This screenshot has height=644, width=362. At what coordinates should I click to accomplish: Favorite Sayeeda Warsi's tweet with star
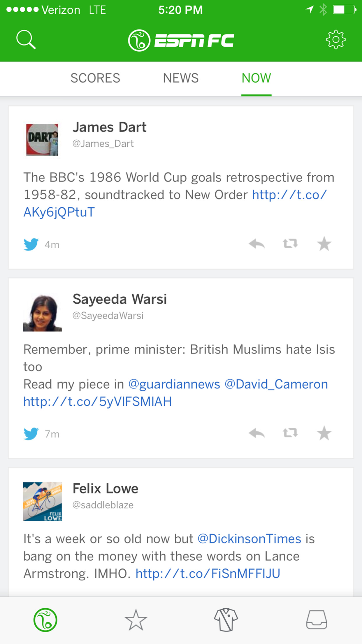(324, 433)
